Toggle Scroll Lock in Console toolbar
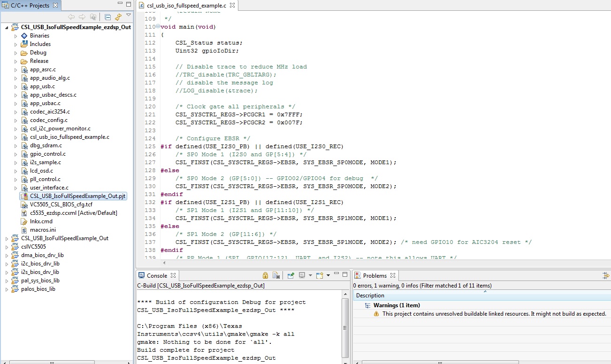The height and width of the screenshot is (364, 611). pos(265,275)
